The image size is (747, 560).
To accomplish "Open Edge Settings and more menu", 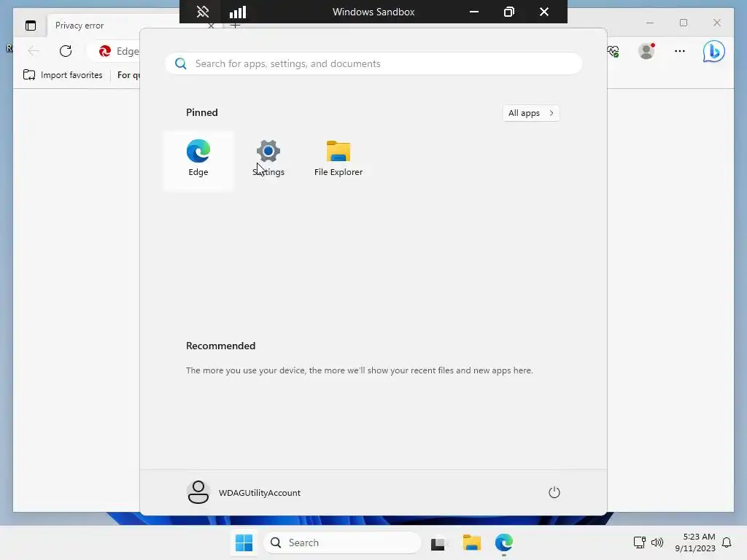I will point(680,51).
